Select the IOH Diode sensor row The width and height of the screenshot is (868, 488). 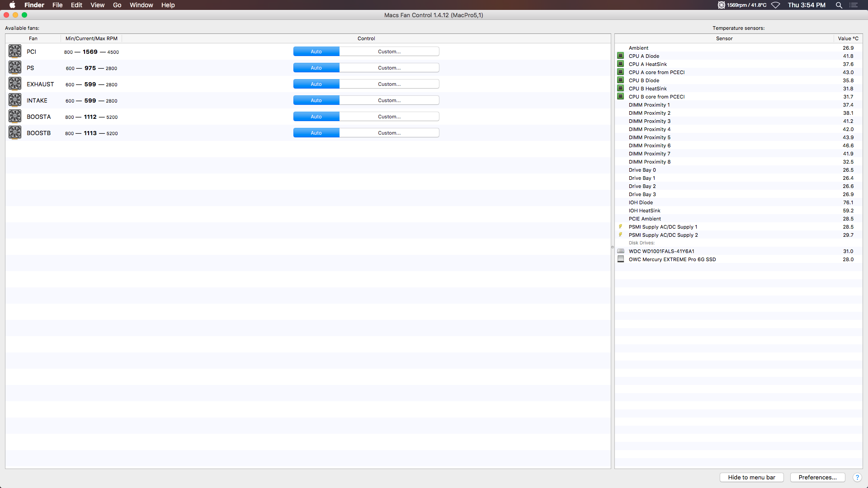tap(723, 202)
